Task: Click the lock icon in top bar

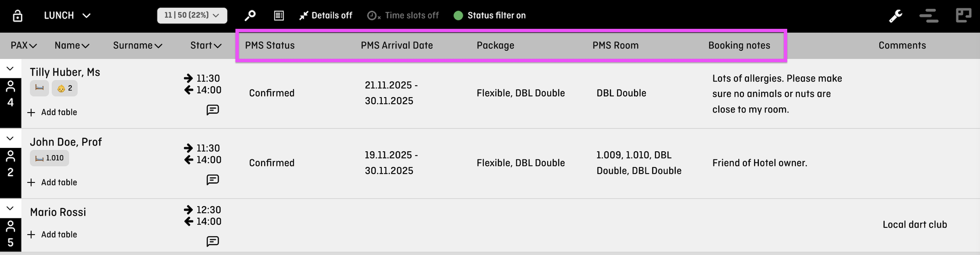Action: click(x=18, y=15)
